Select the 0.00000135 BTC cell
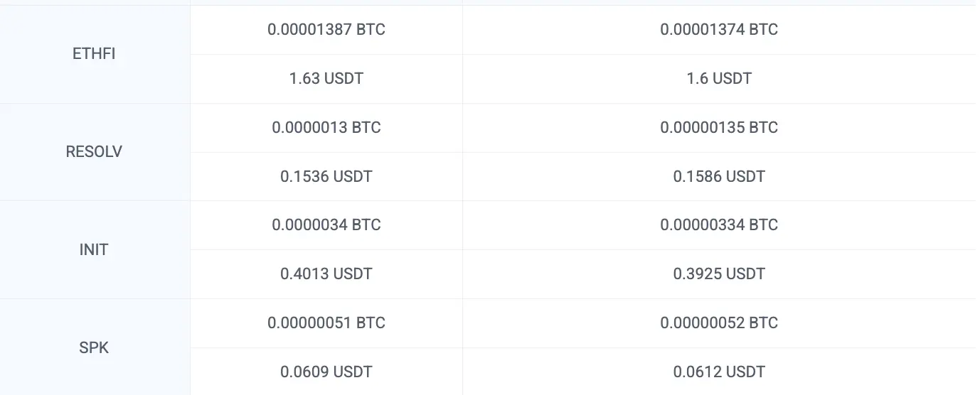This screenshot has height=395, width=980. tap(719, 128)
